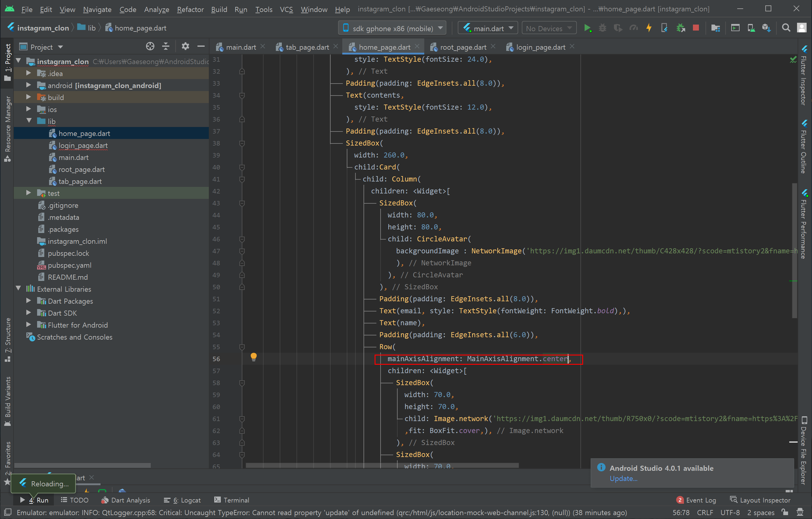812x519 pixels.
Task: Expand the android folder in project tree
Action: click(29, 85)
